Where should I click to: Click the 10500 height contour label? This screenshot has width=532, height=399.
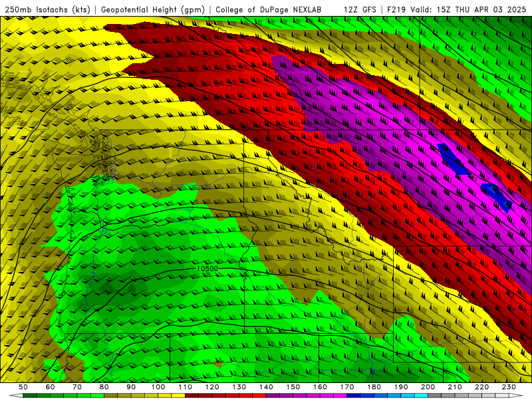[x=207, y=269]
